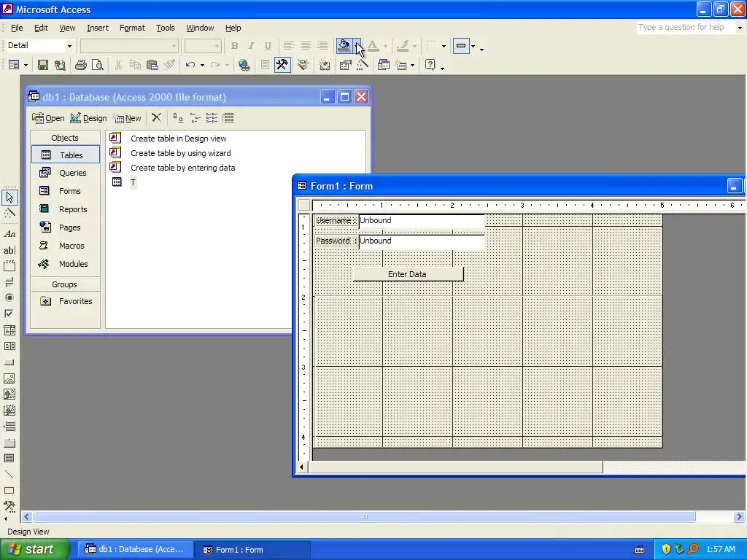Open the Properties sheet icon
This screenshot has width=747, height=560.
pyautogui.click(x=345, y=65)
